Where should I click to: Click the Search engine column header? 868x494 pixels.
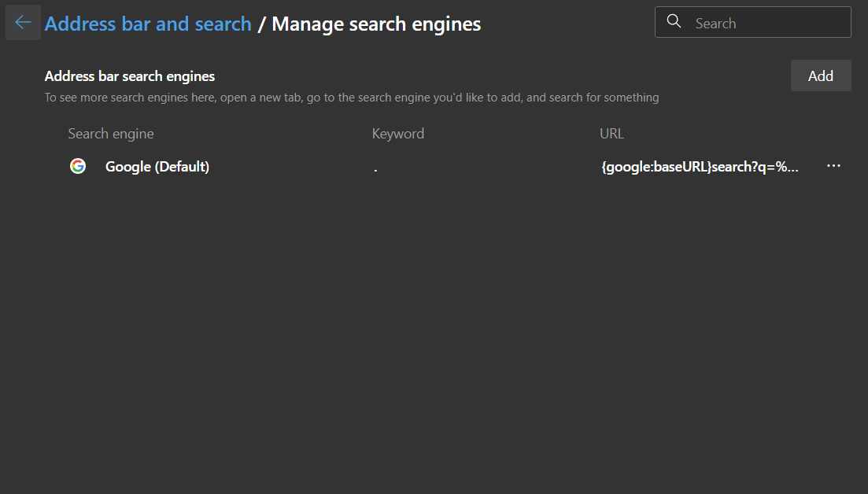pos(111,134)
